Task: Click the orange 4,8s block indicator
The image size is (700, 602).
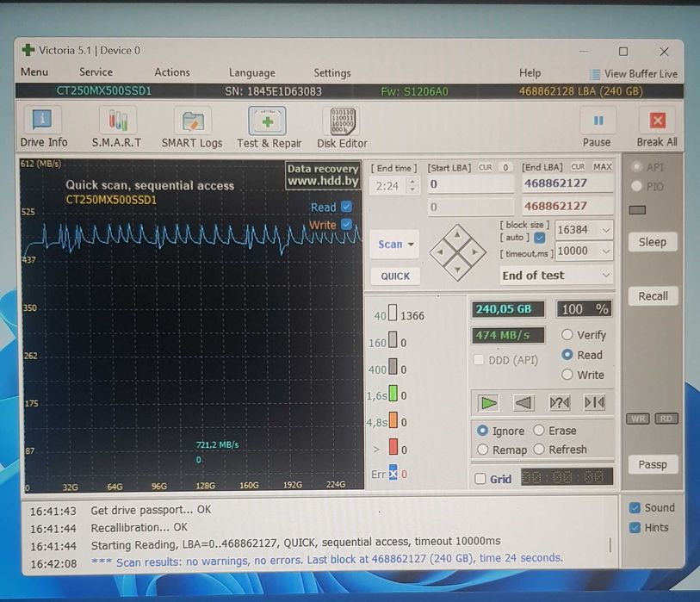Action: (393, 420)
